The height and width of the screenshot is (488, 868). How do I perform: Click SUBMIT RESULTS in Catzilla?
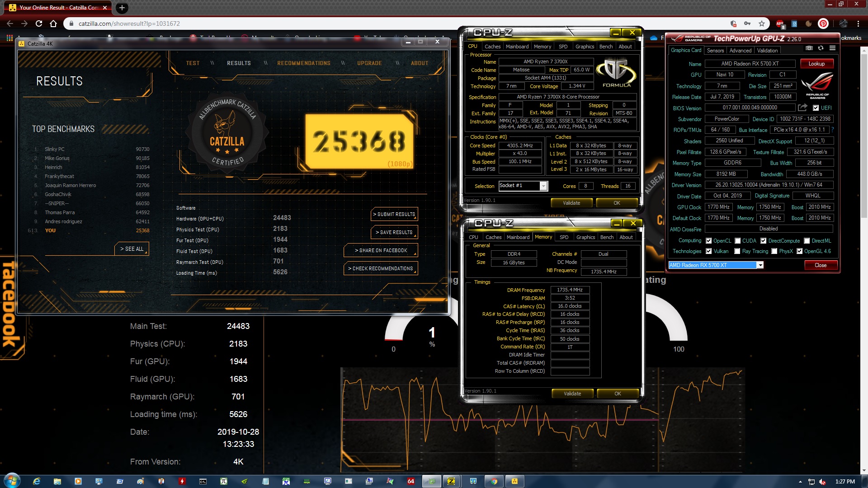click(394, 214)
